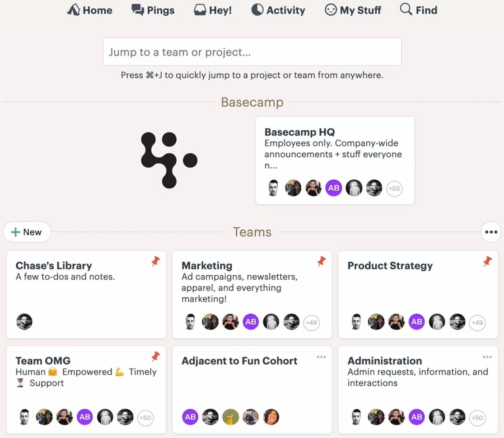
Task: Focus the 'Jump to a team or project' field
Action: tap(252, 52)
